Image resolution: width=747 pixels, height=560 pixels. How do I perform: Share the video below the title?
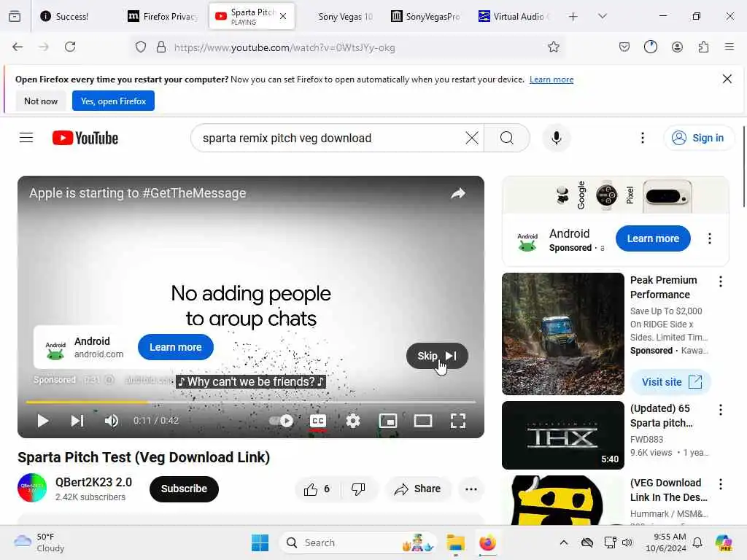pyautogui.click(x=418, y=489)
